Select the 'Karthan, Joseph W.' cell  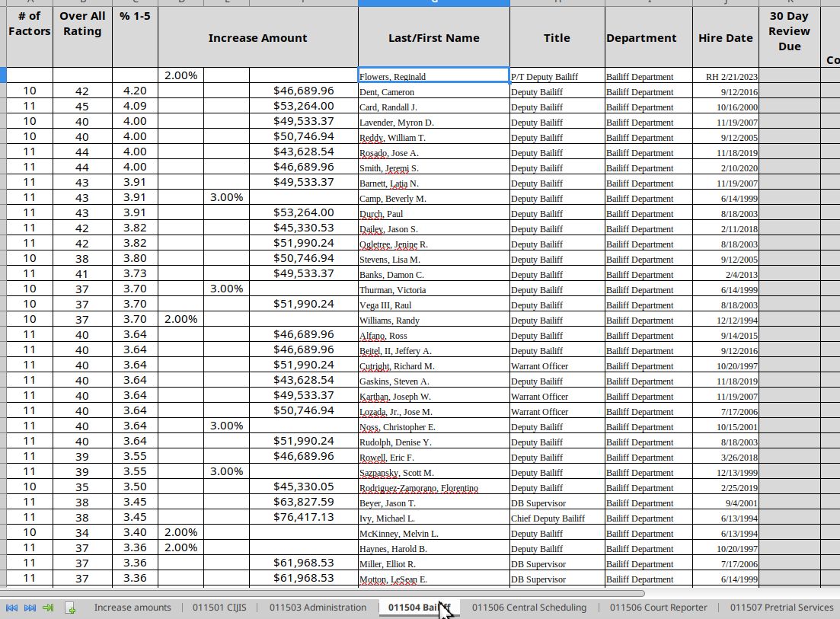(433, 397)
